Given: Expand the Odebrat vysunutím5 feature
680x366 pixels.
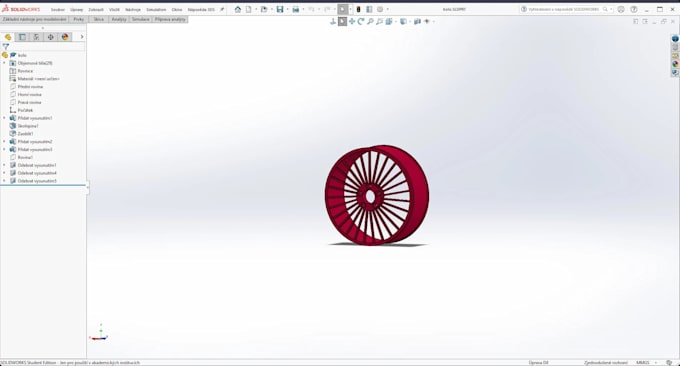Looking at the screenshot, I should [x=4, y=181].
